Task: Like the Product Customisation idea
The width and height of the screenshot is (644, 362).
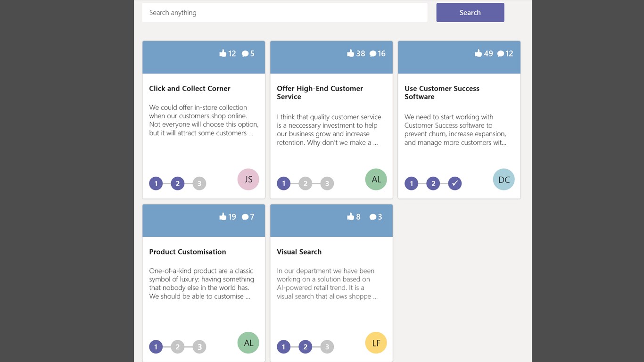Action: click(x=223, y=217)
